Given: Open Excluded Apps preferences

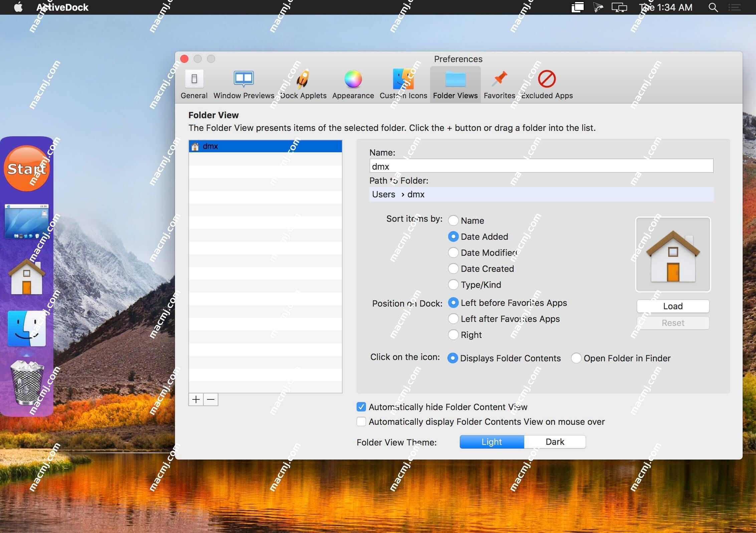Looking at the screenshot, I should [x=547, y=83].
